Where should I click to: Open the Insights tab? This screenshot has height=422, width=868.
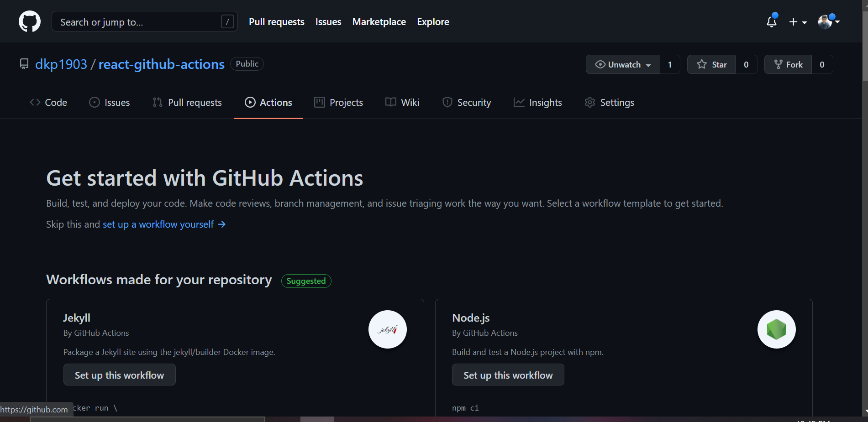pyautogui.click(x=538, y=102)
